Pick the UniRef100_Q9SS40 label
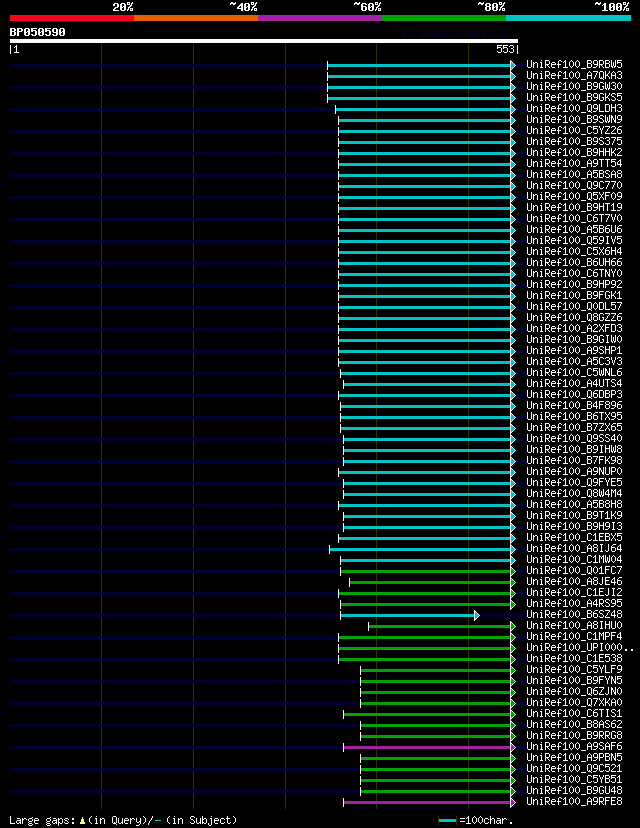 point(574,438)
